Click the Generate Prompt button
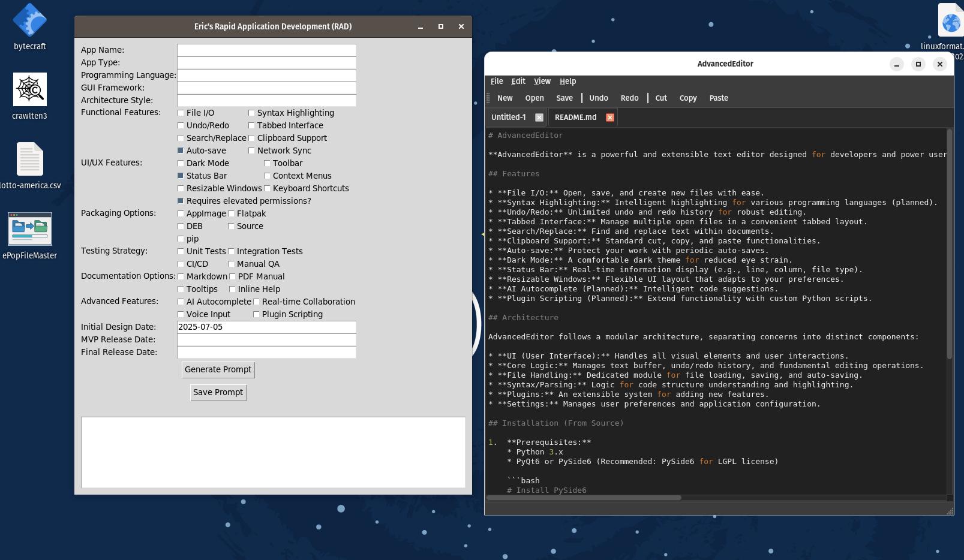 pos(218,370)
